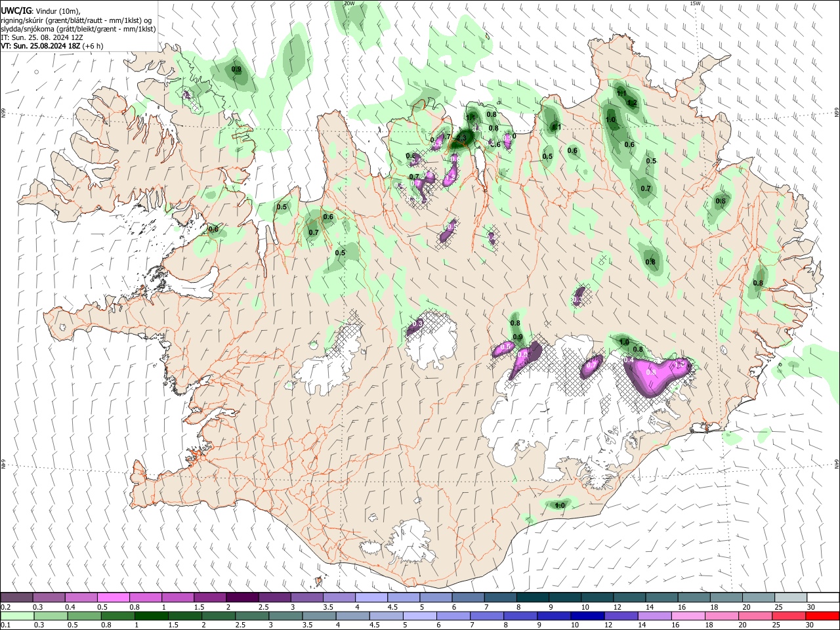Click the 0.4 tick label in the legend
This screenshot has height=630, width=840.
[70, 608]
